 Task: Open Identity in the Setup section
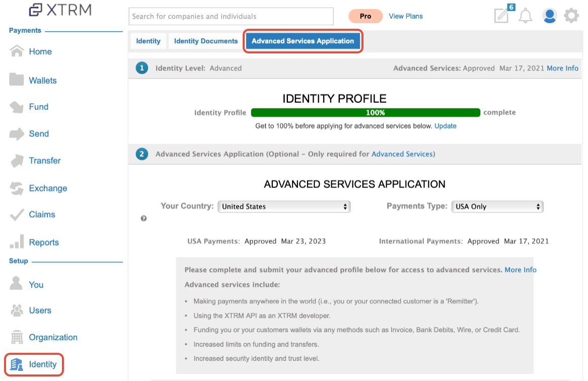43,364
